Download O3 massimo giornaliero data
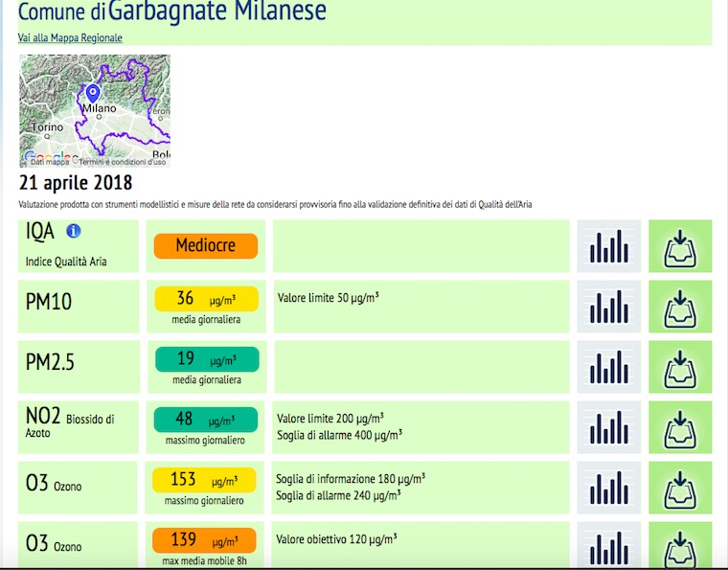This screenshot has height=570, width=728. [679, 488]
